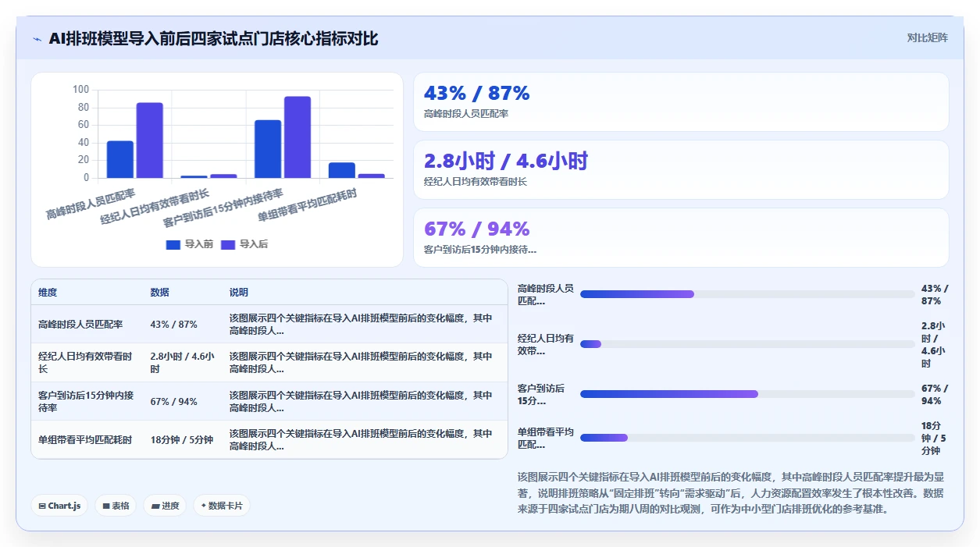Click progress label 单组带看平均匹配…

pyautogui.click(x=546, y=438)
